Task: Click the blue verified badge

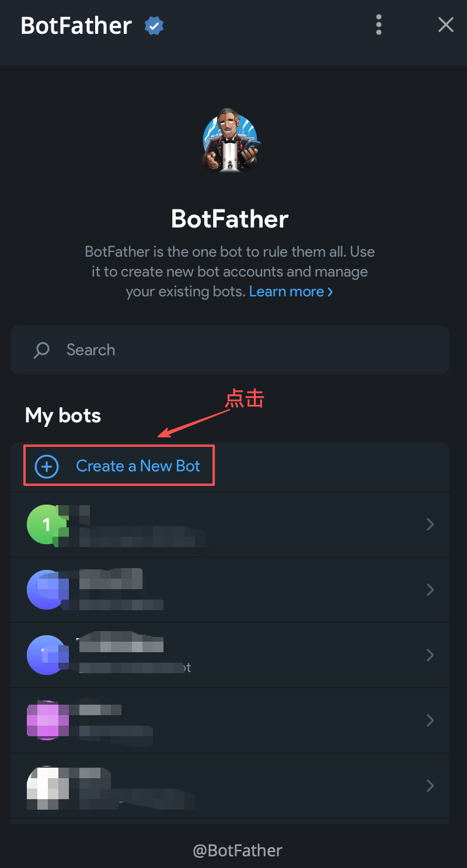Action: [154, 26]
